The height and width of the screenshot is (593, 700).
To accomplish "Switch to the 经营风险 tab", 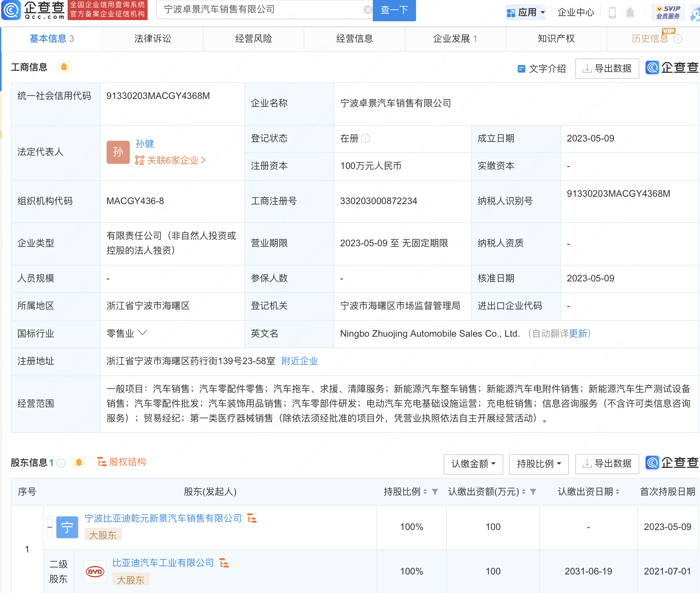I will tap(253, 39).
